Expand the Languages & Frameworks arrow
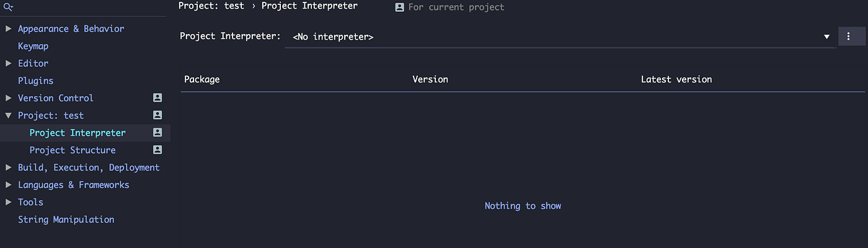The width and height of the screenshot is (868, 248). (9, 185)
